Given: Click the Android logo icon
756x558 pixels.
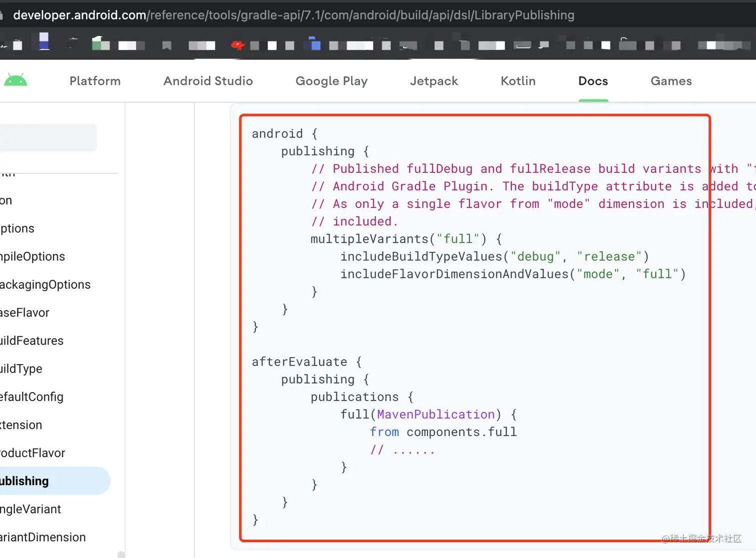Looking at the screenshot, I should point(15,80).
